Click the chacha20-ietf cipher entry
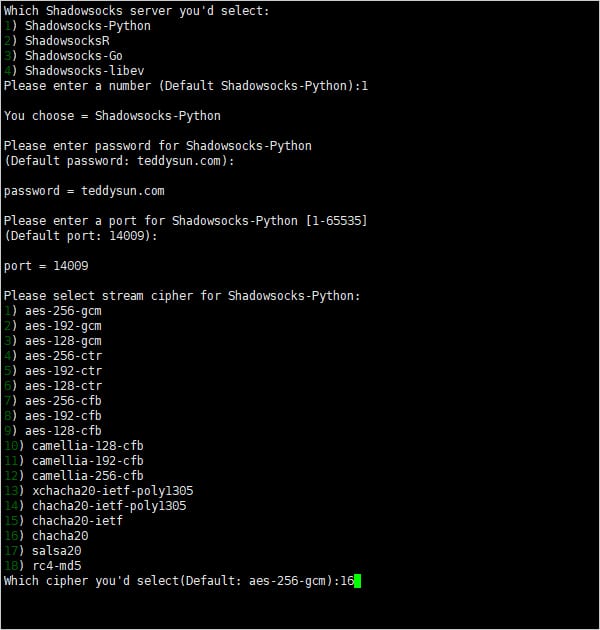The width and height of the screenshot is (600, 630). tap(77, 521)
